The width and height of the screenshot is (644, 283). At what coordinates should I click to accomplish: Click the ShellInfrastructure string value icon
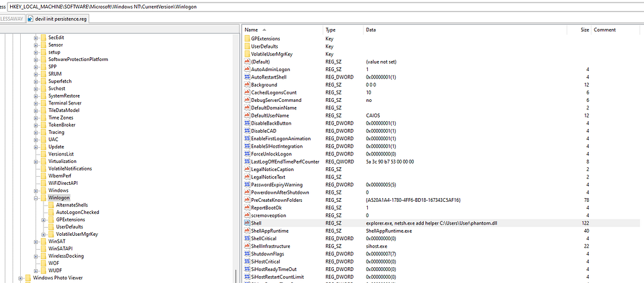pyautogui.click(x=247, y=246)
